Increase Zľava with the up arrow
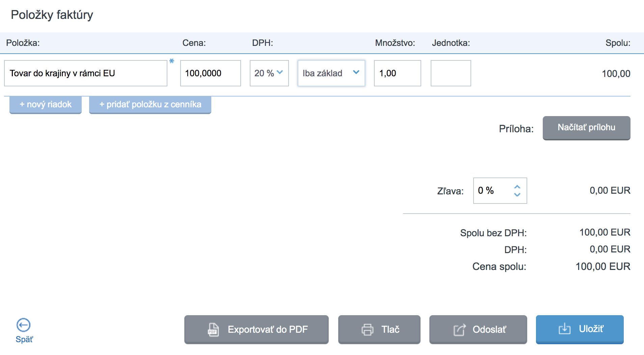This screenshot has width=644, height=355. 517,187
